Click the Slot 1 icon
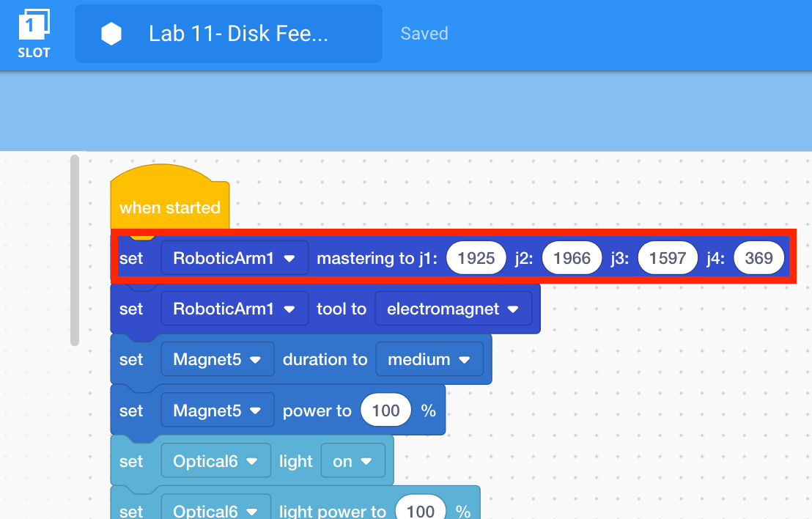Image resolution: width=812 pixels, height=519 pixels. [34, 33]
